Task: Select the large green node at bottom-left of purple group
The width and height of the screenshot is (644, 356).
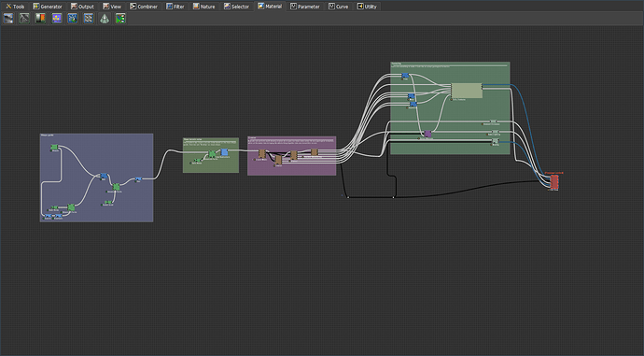Action: click(x=71, y=207)
